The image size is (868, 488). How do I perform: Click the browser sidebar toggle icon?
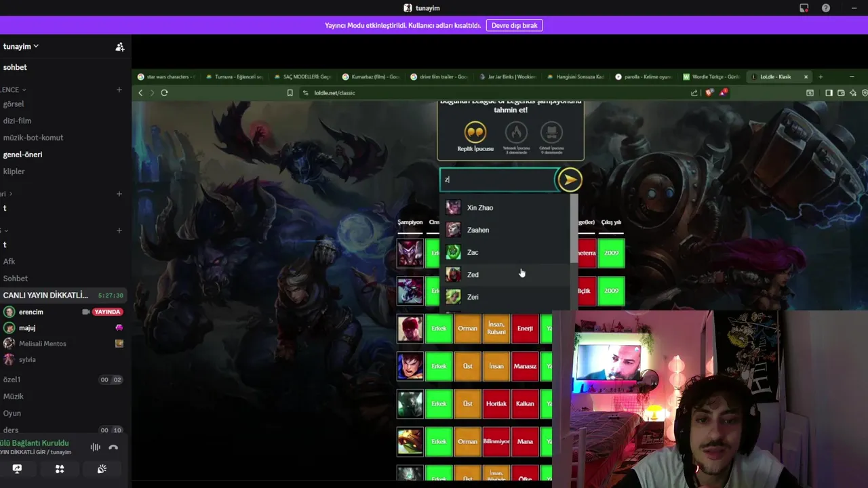coord(829,93)
